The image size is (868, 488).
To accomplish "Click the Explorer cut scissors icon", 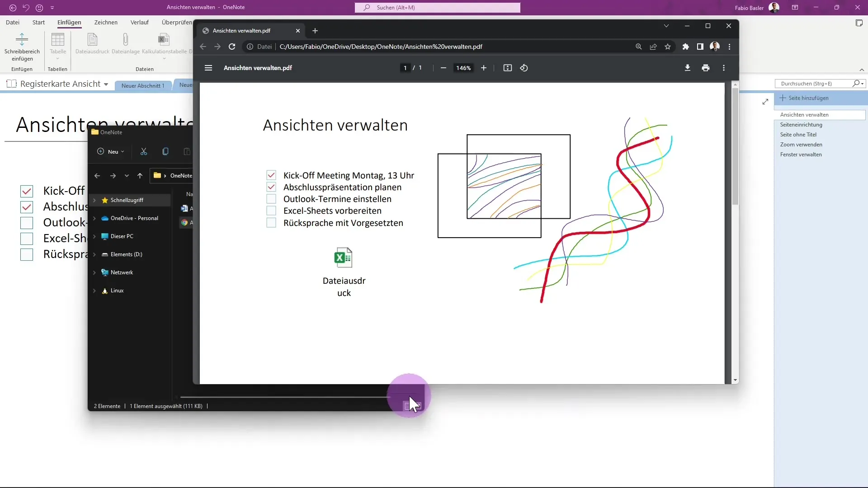I will tap(144, 151).
